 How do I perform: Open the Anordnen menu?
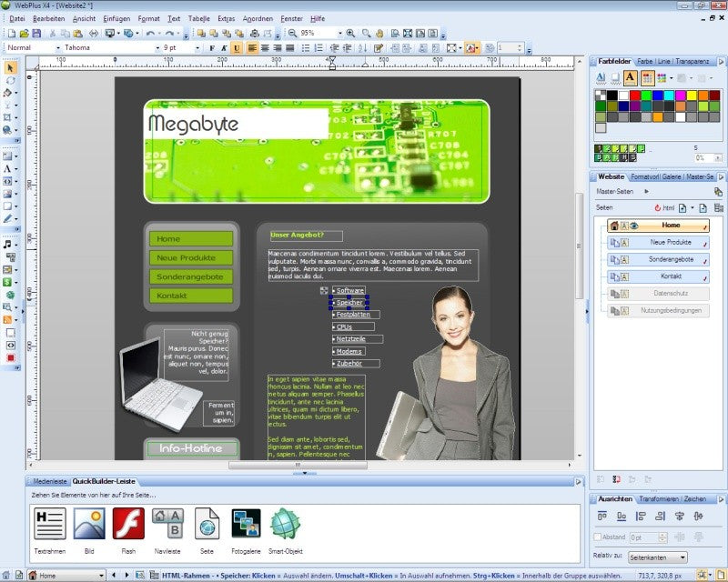click(258, 18)
